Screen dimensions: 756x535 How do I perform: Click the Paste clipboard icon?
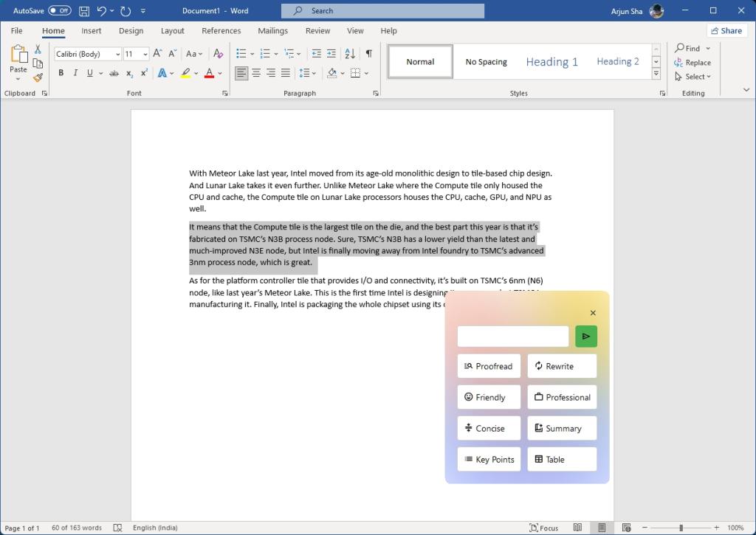[18, 54]
